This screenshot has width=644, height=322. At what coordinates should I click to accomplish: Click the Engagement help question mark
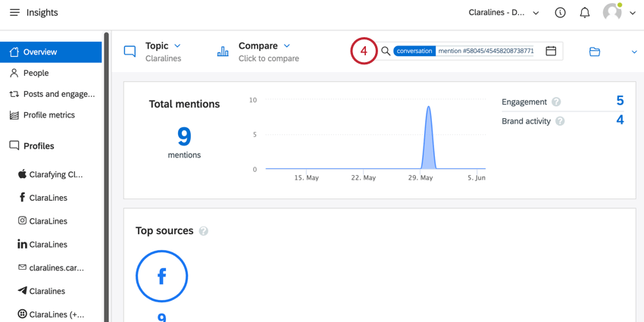556,102
